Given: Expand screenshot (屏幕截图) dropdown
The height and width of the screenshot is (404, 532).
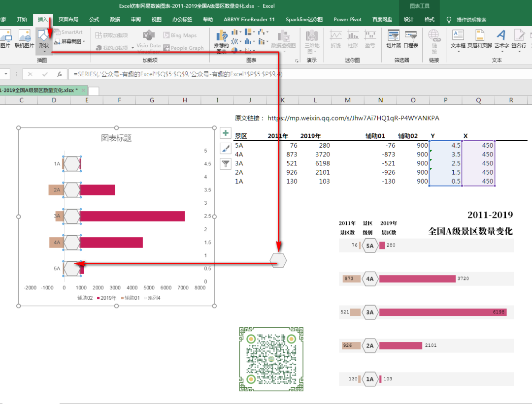Looking at the screenshot, I should point(84,41).
